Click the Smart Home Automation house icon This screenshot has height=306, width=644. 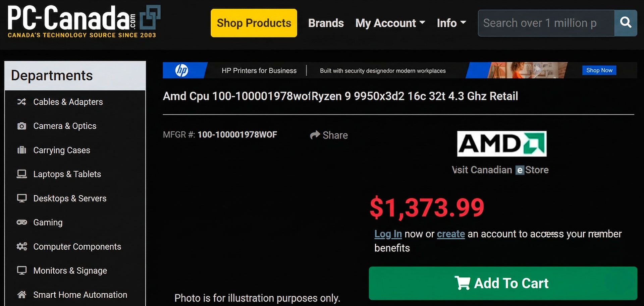click(22, 295)
